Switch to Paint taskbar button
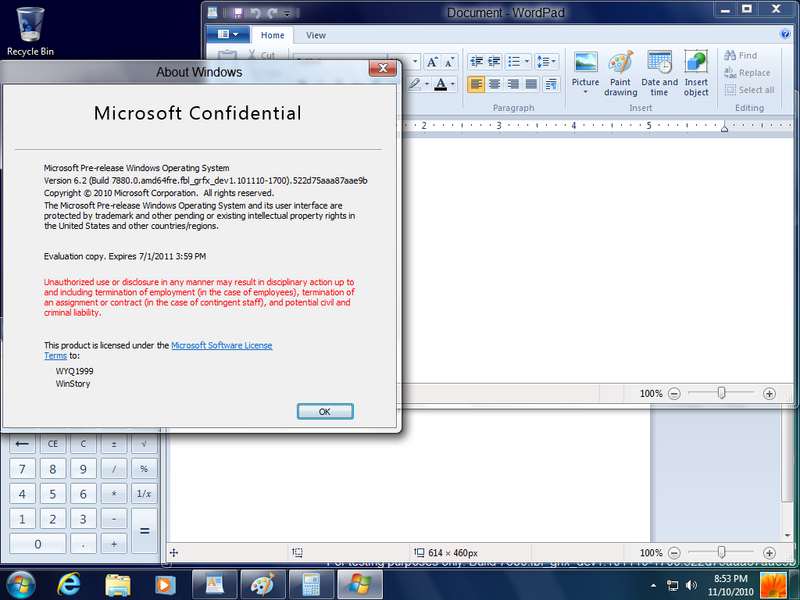This screenshot has height=600, width=800. point(263,585)
